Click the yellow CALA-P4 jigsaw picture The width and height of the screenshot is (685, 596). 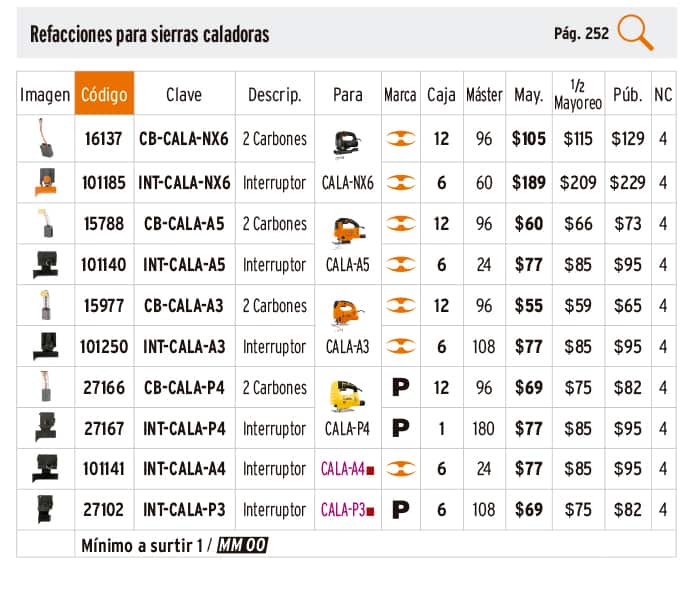coord(346,395)
